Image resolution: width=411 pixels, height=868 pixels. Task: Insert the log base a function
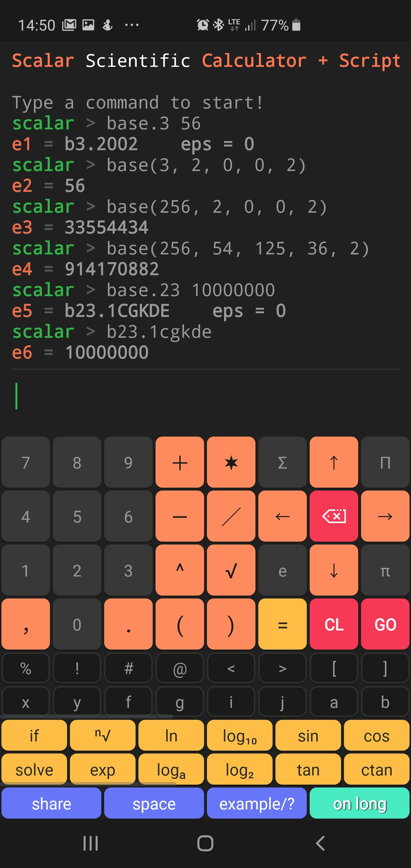[x=171, y=769]
